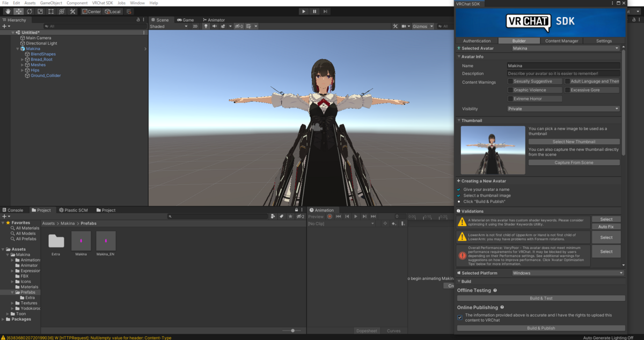Expand the Bread_Root object

23,60
